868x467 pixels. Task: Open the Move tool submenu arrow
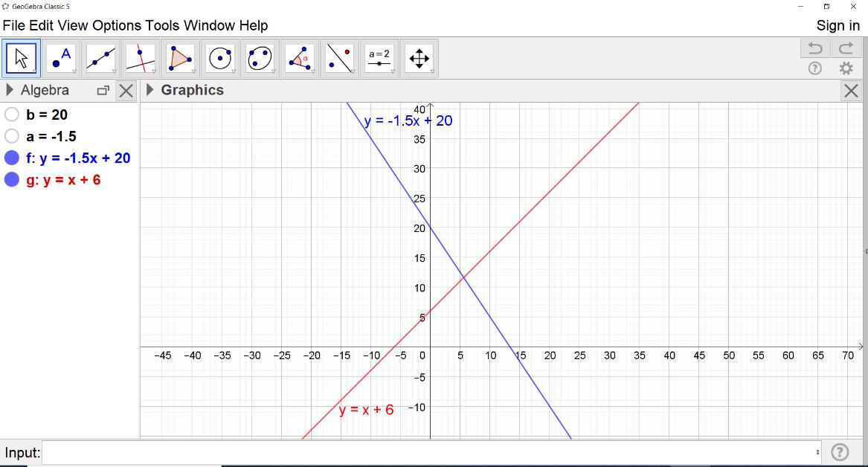point(35,71)
